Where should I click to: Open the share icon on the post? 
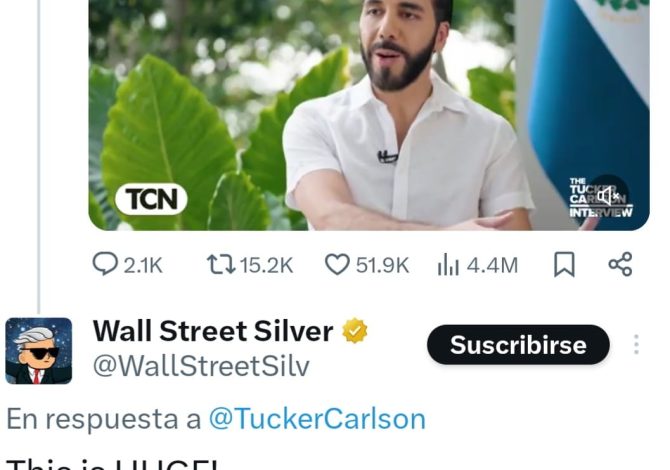click(620, 264)
